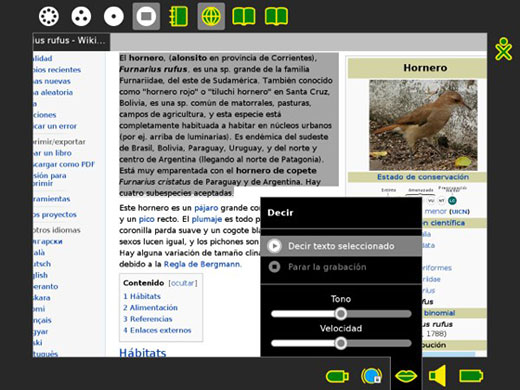
Task: Open 'Regla de Bergmann' link
Action: pos(202,264)
